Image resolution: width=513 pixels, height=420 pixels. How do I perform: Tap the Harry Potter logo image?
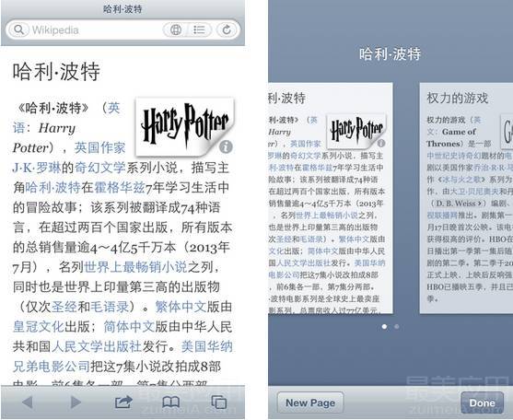pos(184,126)
